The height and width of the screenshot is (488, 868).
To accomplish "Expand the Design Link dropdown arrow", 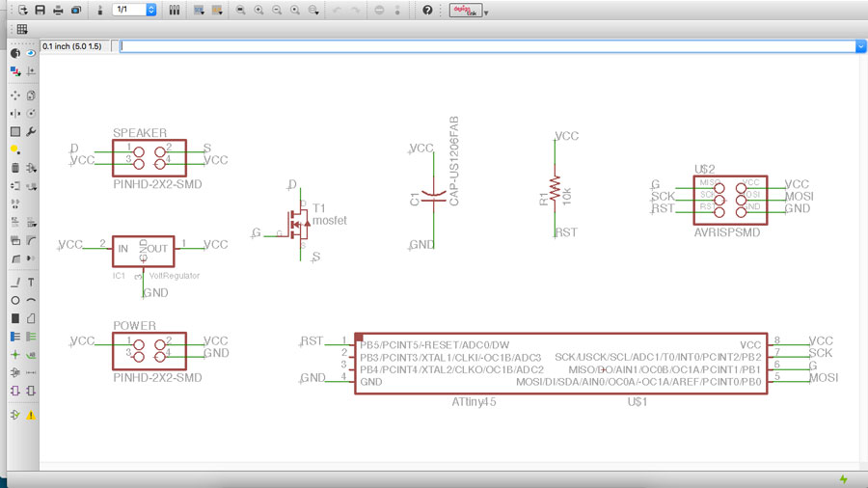I will pyautogui.click(x=486, y=13).
